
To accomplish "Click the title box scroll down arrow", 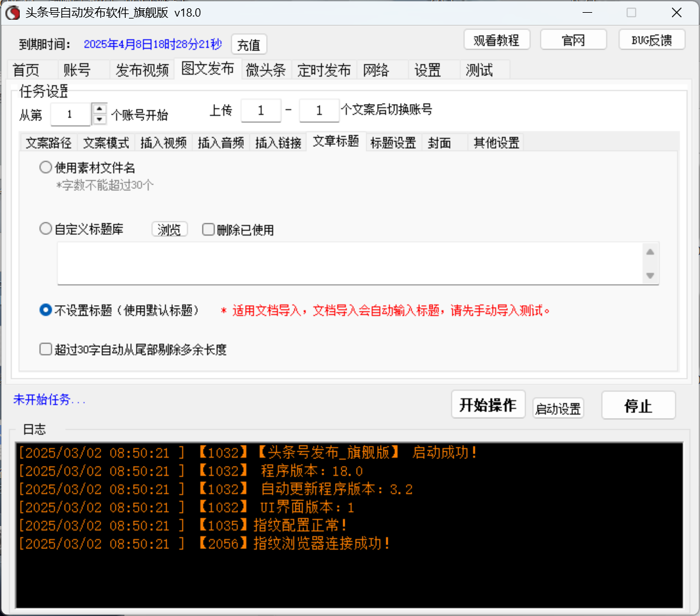I will click(x=650, y=276).
